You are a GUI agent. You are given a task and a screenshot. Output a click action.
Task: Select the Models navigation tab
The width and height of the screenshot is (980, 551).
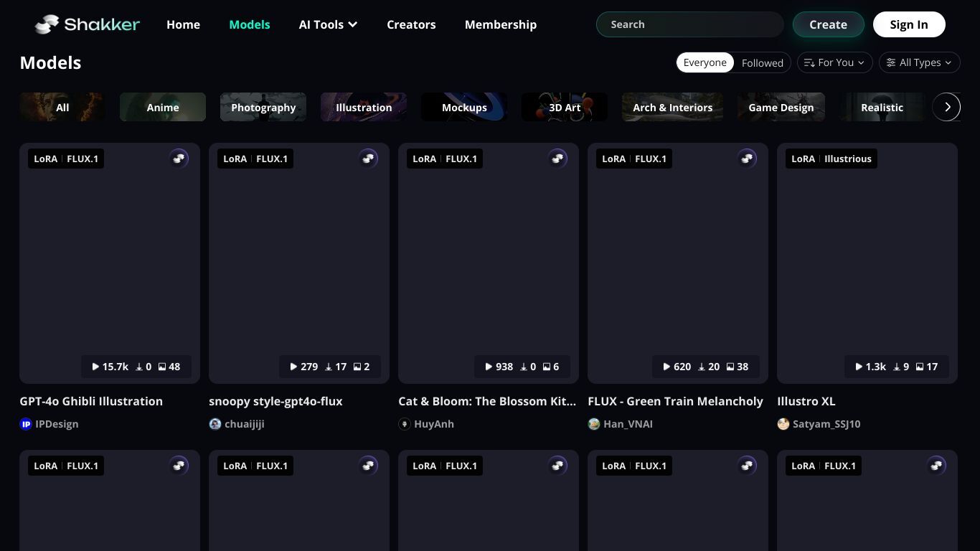pos(250,24)
